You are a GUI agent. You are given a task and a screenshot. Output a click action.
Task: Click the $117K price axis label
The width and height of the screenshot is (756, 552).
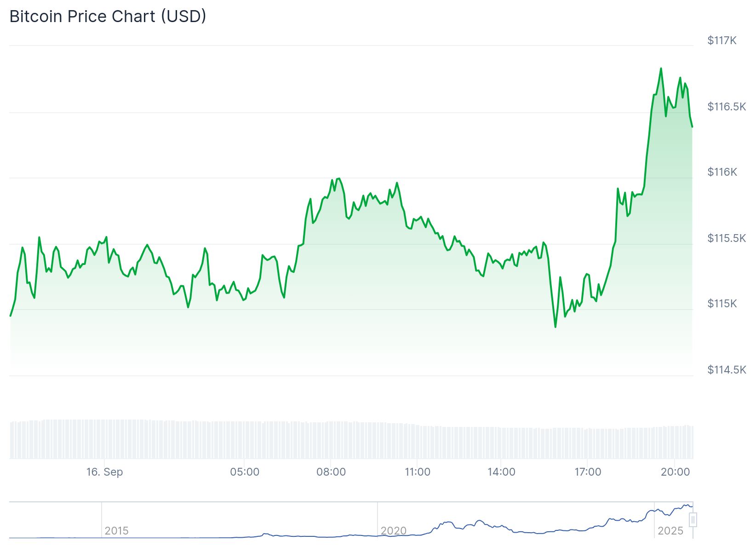pos(722,40)
